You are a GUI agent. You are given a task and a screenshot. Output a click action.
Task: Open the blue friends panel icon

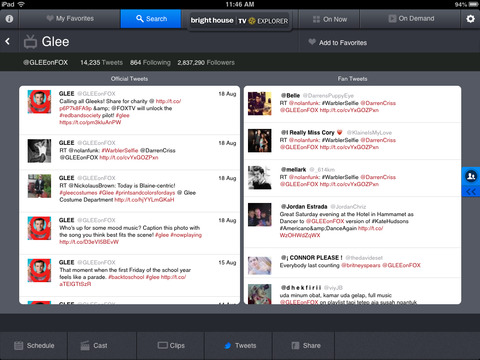point(471,176)
